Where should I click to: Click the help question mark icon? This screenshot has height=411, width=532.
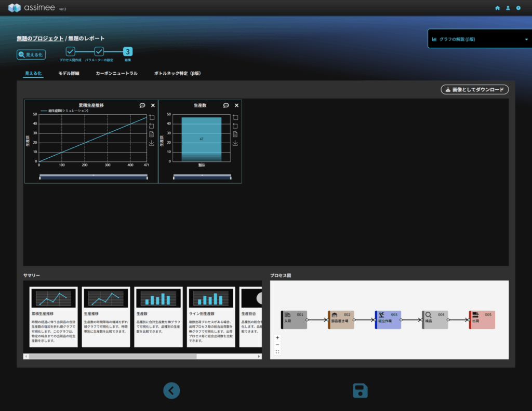(x=518, y=8)
